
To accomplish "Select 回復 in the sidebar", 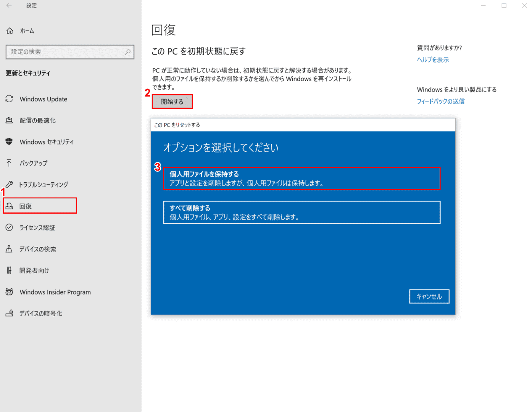I will pos(40,206).
